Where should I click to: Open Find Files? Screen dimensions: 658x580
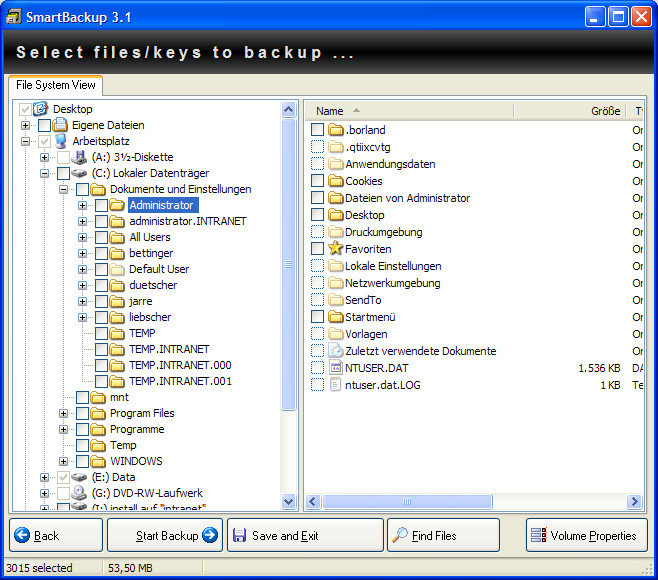click(444, 535)
